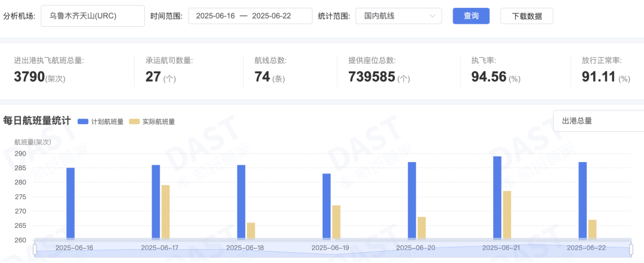Click the 739585 seats total value
644x263 pixels.
pos(371,76)
